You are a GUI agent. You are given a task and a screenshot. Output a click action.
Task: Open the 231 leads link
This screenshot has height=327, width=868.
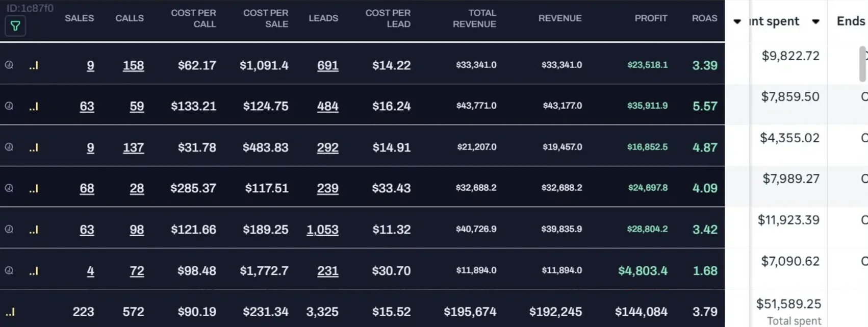click(x=327, y=271)
